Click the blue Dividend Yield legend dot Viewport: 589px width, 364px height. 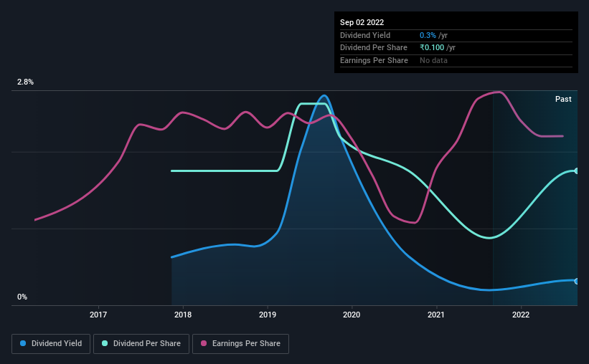[x=23, y=343]
